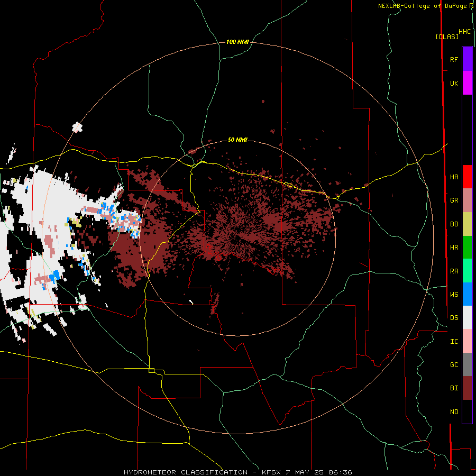Click the RA light green legend swatch
This screenshot has width=476, height=476.
tap(467, 271)
